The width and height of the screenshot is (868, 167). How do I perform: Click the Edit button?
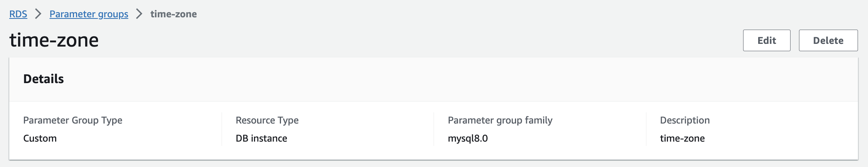click(x=767, y=40)
